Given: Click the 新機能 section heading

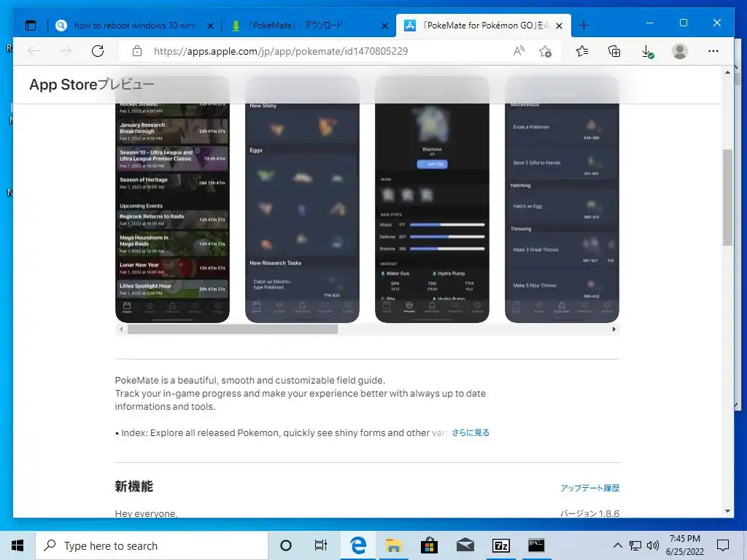Looking at the screenshot, I should [x=134, y=486].
